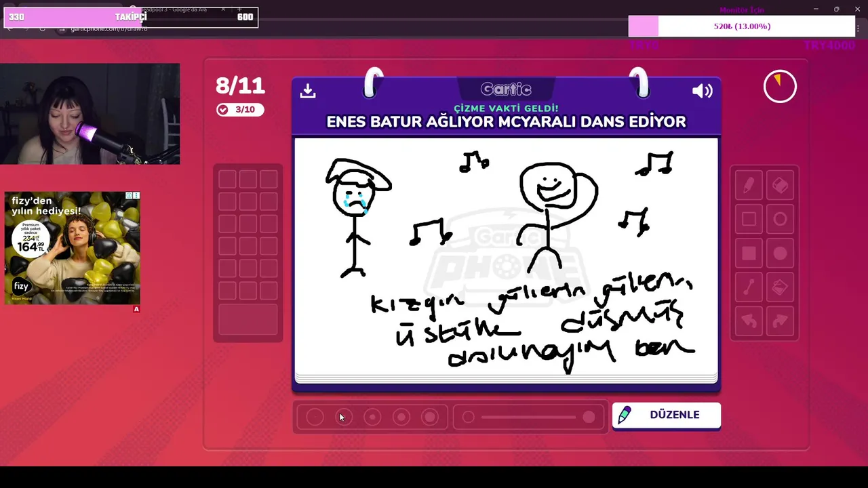
Task: Select the largest brush thickness
Action: click(x=430, y=418)
